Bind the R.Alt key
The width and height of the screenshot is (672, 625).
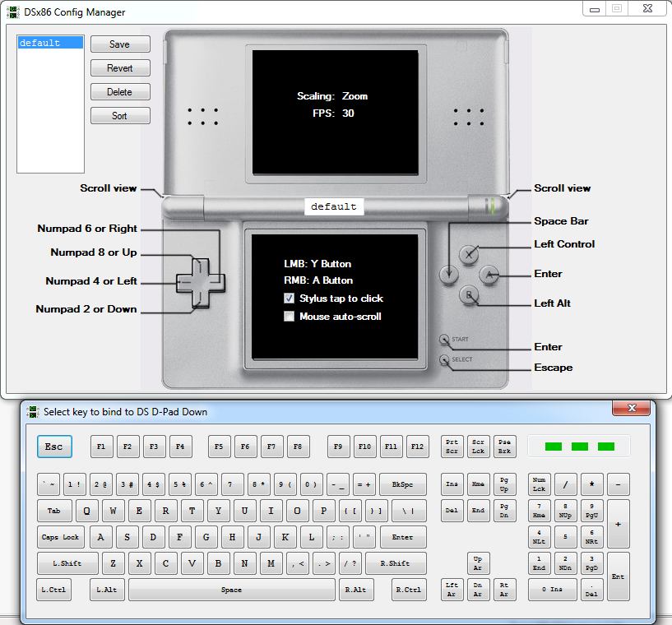click(x=356, y=590)
